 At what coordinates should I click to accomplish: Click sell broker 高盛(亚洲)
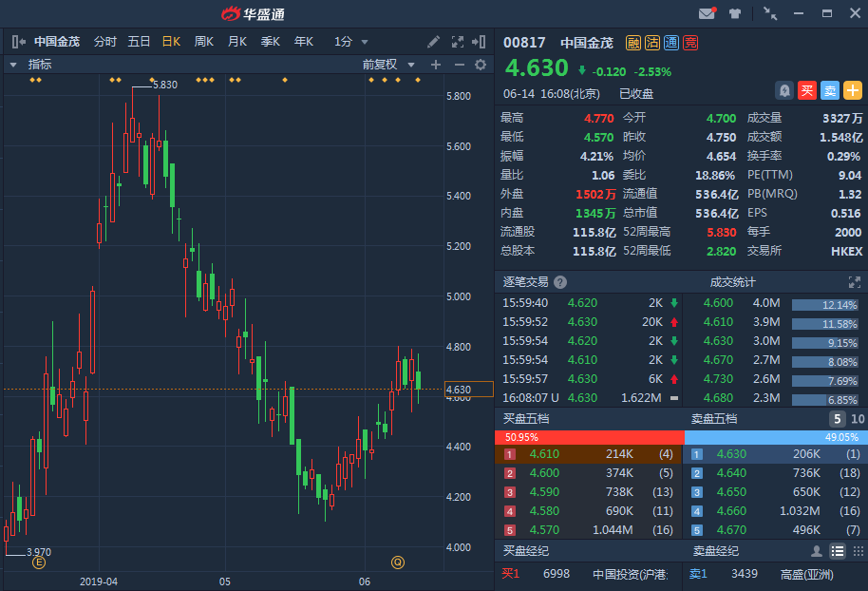(x=806, y=575)
